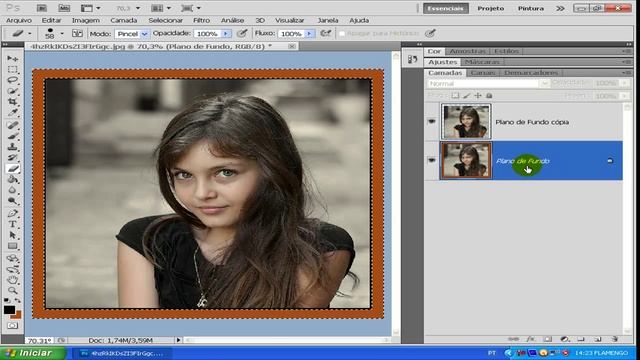Click the Iniciar start button
The width and height of the screenshot is (640, 360).
click(33, 353)
